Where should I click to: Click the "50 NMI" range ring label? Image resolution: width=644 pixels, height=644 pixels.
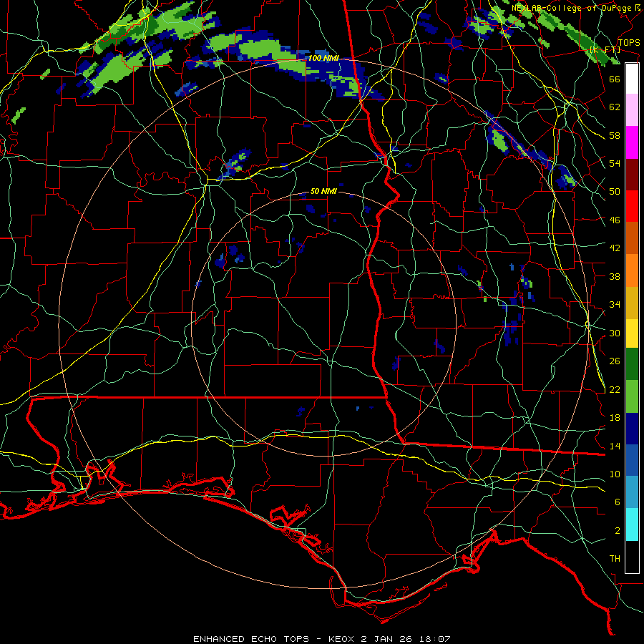pyautogui.click(x=323, y=191)
